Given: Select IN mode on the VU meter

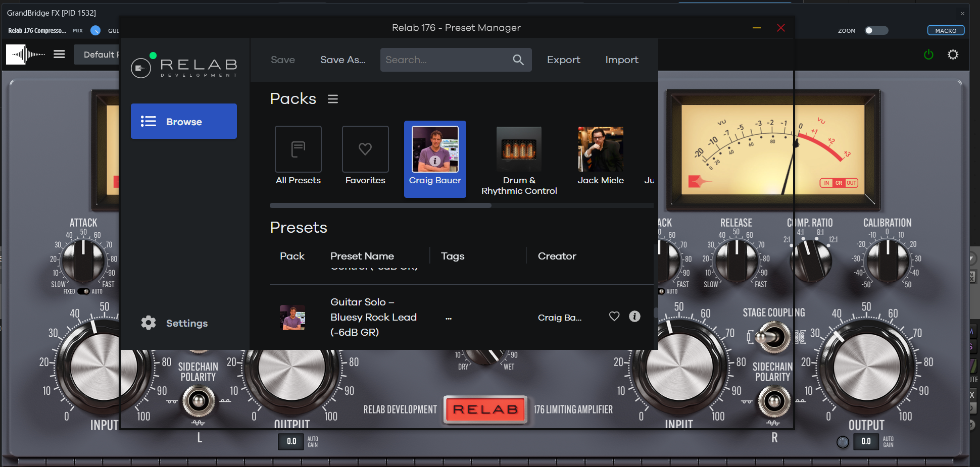Looking at the screenshot, I should [826, 183].
